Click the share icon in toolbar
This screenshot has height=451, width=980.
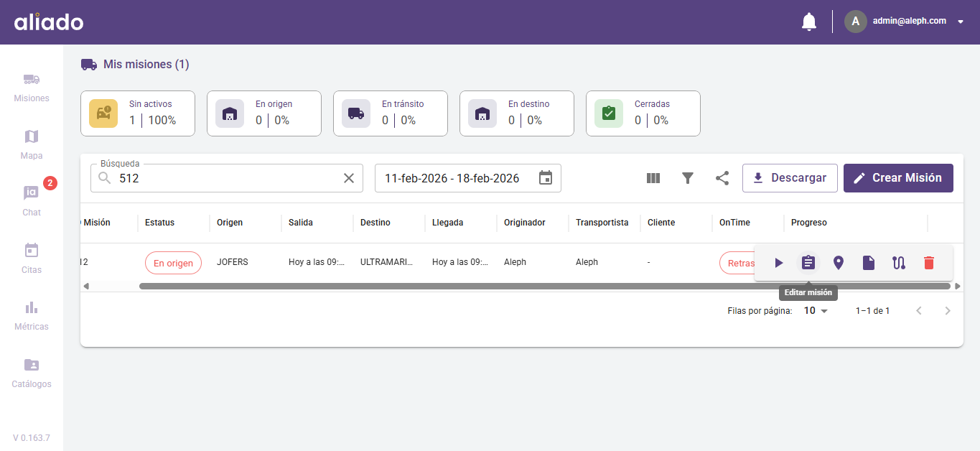pos(722,178)
